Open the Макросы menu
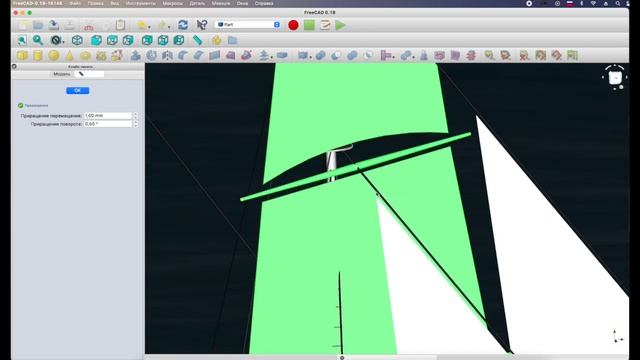Screen dimensions: 640x360 (172, 3)
